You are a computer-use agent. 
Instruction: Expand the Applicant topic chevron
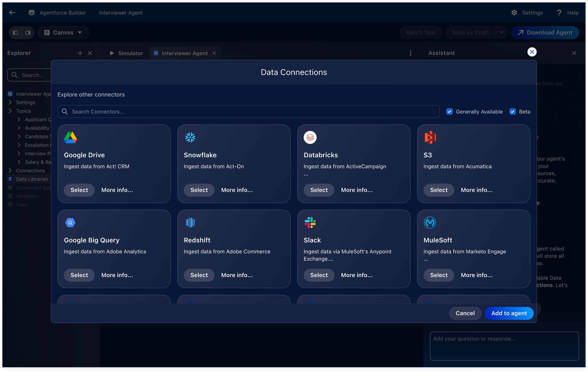pos(19,119)
